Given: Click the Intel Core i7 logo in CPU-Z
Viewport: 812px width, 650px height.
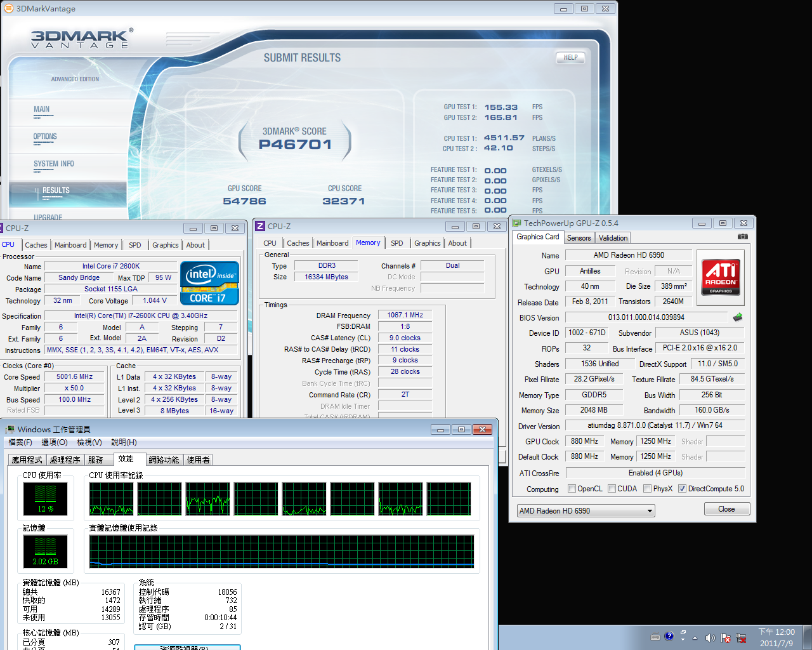Looking at the screenshot, I should pyautogui.click(x=210, y=282).
